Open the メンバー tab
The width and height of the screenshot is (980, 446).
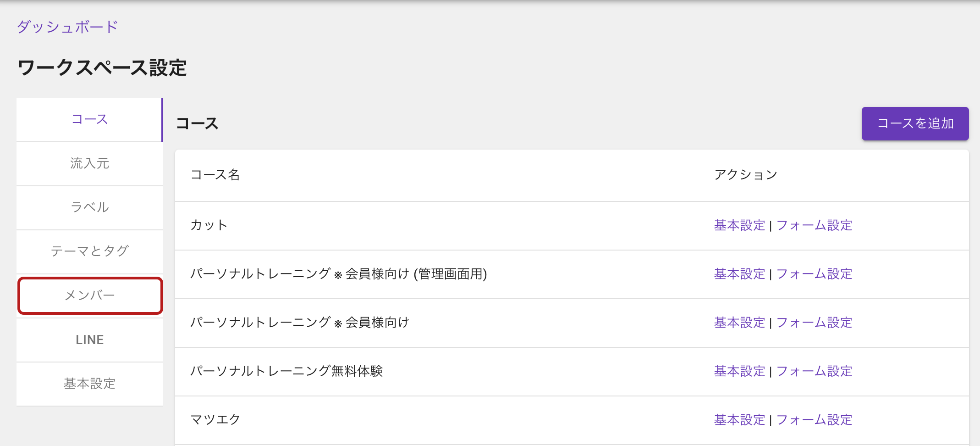tap(90, 295)
